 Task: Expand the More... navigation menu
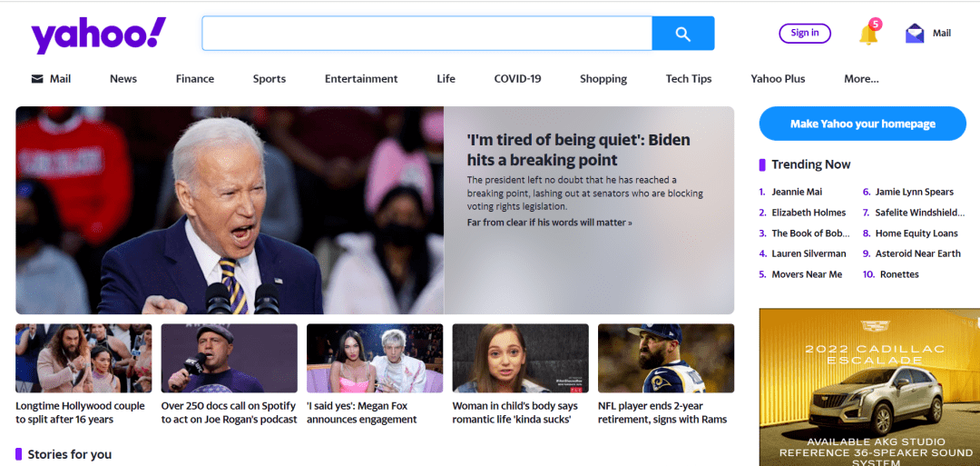(860, 79)
